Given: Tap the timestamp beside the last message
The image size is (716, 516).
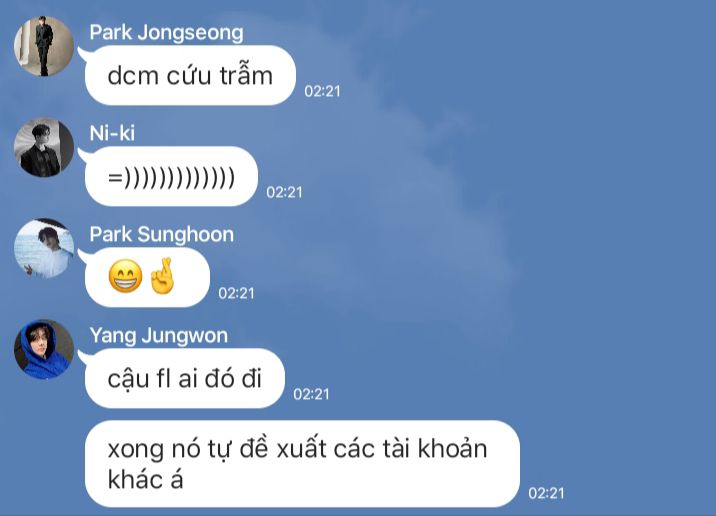Looking at the screenshot, I should tap(546, 493).
